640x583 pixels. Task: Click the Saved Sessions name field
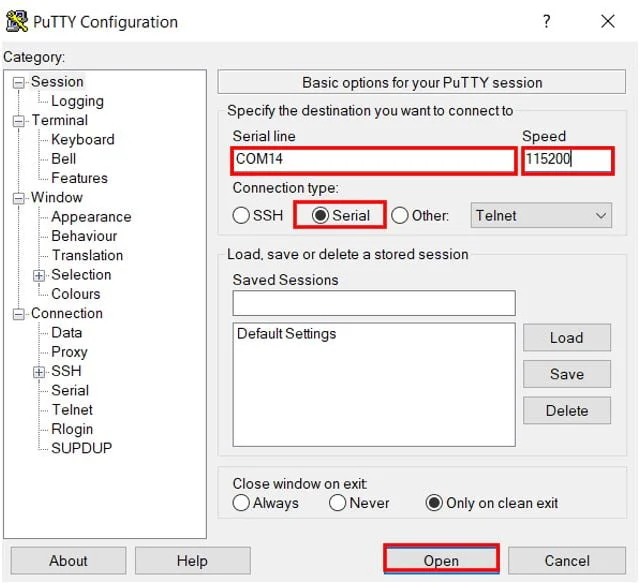click(x=374, y=303)
